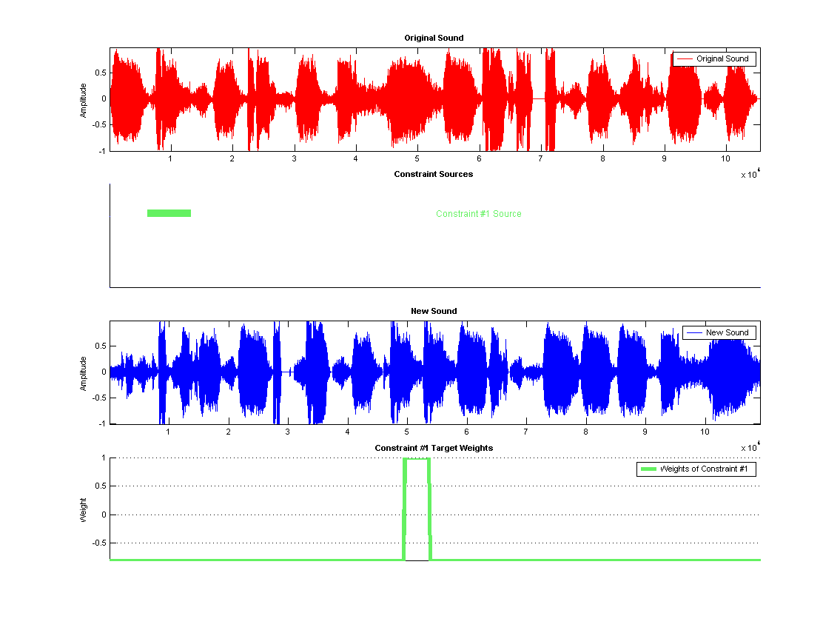Select the red line sample in Original Sound legend
The image size is (840, 630).
tap(684, 59)
